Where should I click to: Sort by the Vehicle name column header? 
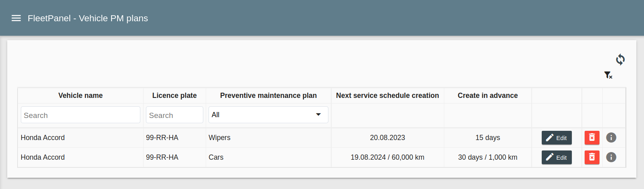[x=80, y=96]
